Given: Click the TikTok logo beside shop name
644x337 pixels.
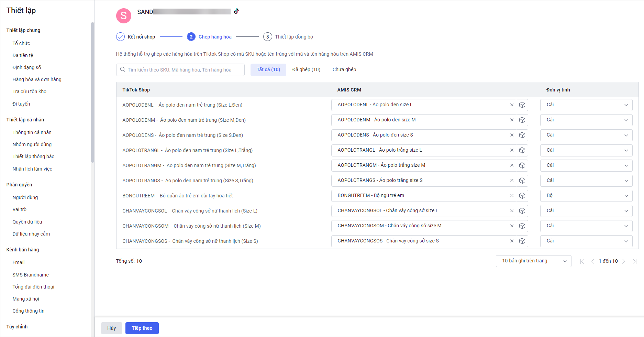Looking at the screenshot, I should point(236,11).
